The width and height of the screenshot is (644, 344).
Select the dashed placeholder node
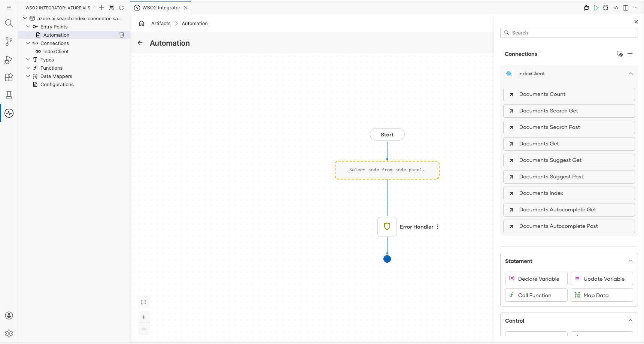[387, 170]
